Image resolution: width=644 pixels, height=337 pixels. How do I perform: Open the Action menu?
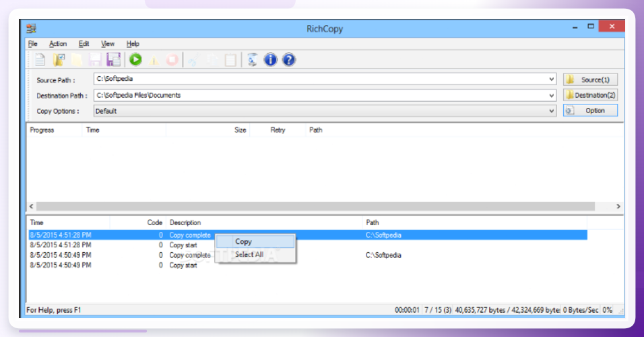[x=58, y=44]
